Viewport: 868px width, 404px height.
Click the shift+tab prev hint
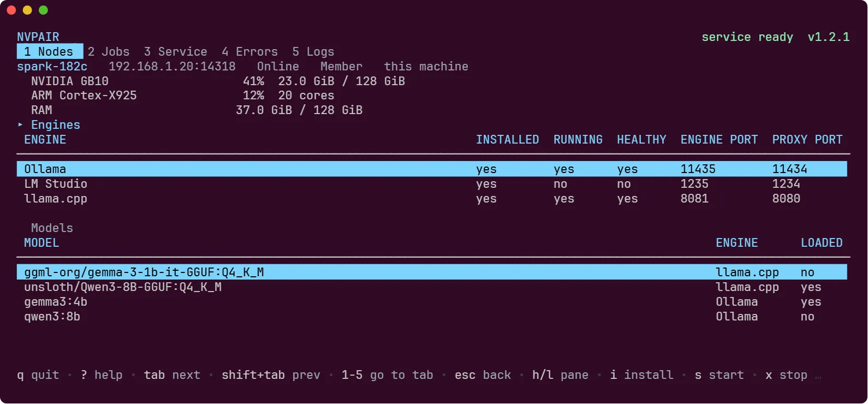pyautogui.click(x=271, y=375)
